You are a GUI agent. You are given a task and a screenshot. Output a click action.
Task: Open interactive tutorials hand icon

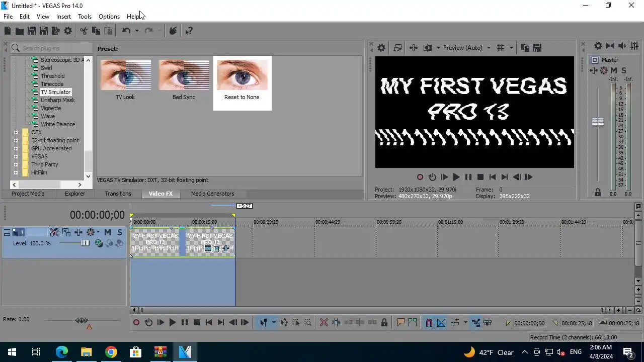pos(173,31)
